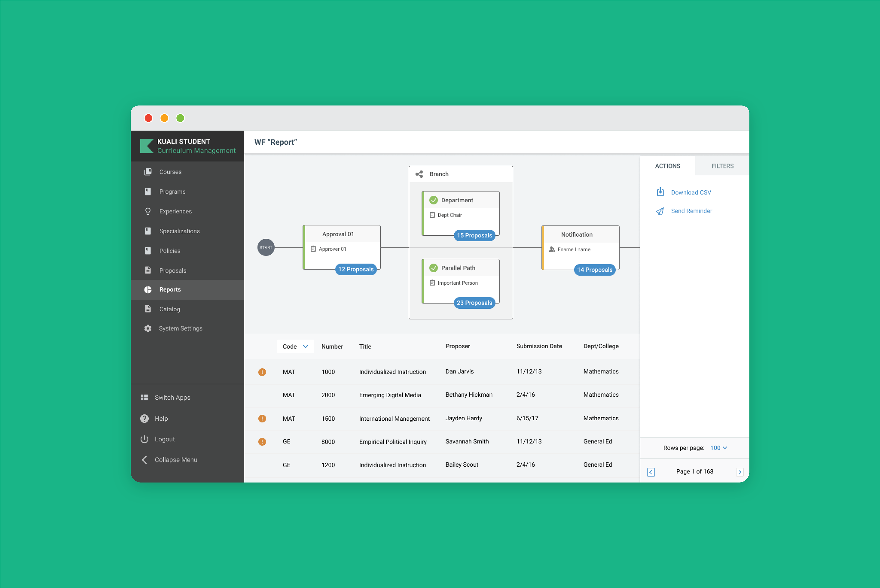Click the System Settings gear icon
The height and width of the screenshot is (588, 880).
pos(148,329)
